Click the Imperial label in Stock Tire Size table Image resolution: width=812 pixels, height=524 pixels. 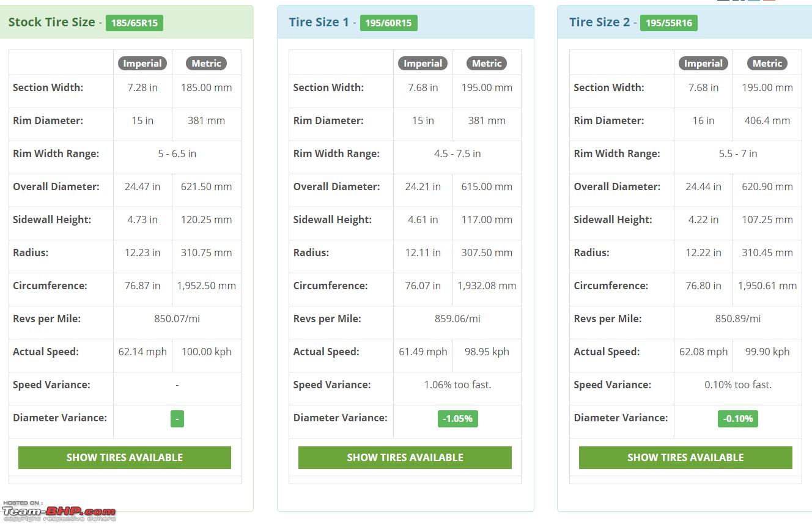coord(142,64)
